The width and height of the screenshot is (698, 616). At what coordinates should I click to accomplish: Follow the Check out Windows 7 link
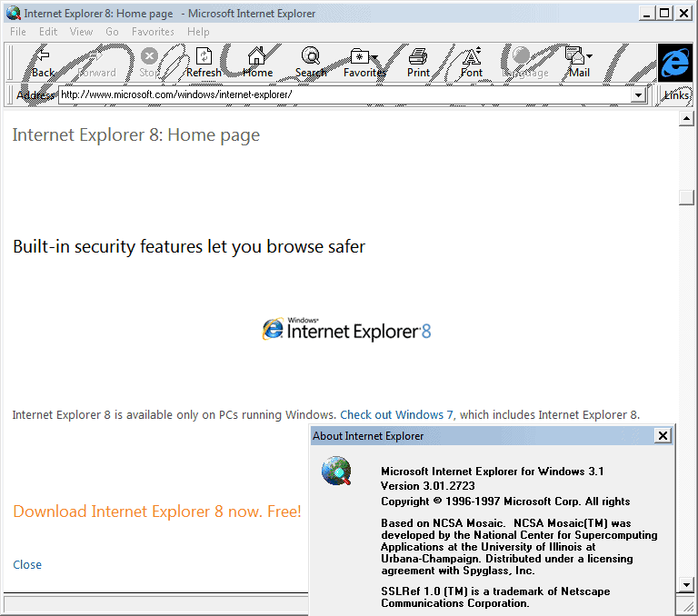pyautogui.click(x=396, y=415)
